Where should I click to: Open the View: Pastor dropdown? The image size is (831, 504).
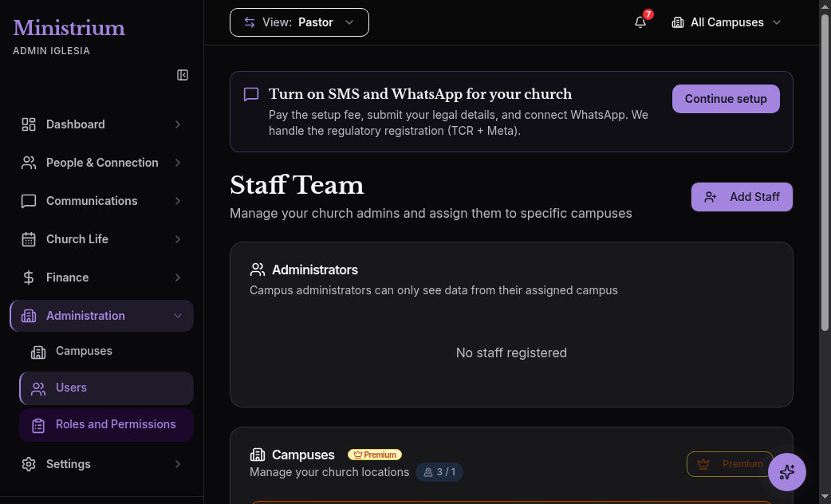[299, 22]
